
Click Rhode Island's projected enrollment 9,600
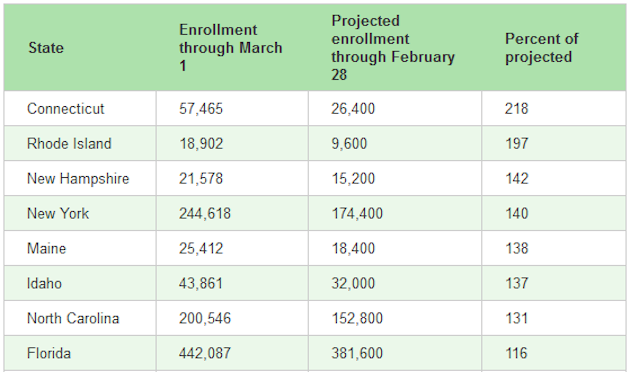click(349, 144)
